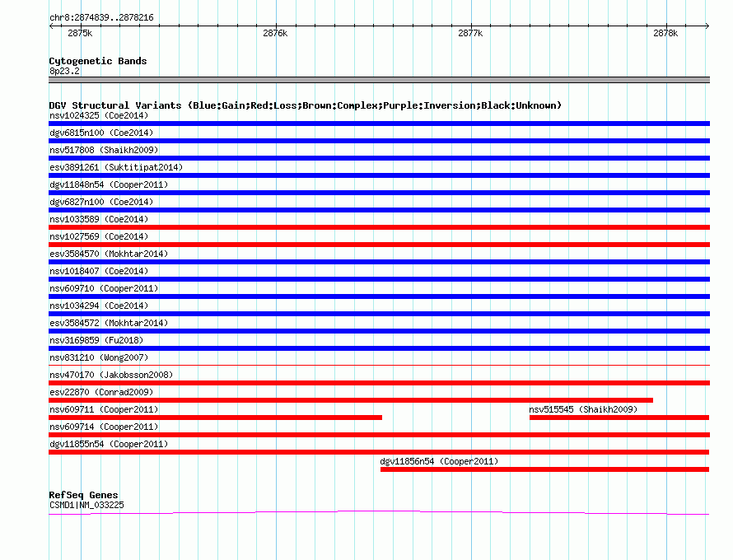733x560 pixels.
Task: Click the nsv3169859 (Fu2018) label
Action: pos(96,340)
